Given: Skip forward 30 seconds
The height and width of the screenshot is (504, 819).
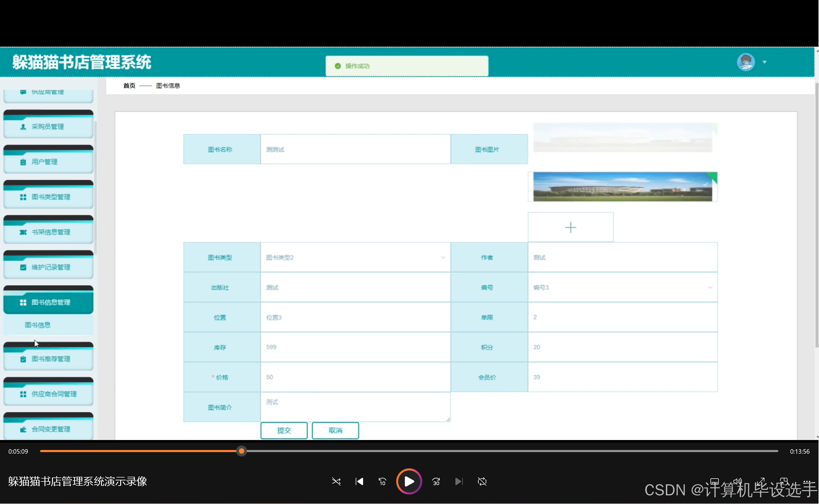Looking at the screenshot, I should [436, 481].
